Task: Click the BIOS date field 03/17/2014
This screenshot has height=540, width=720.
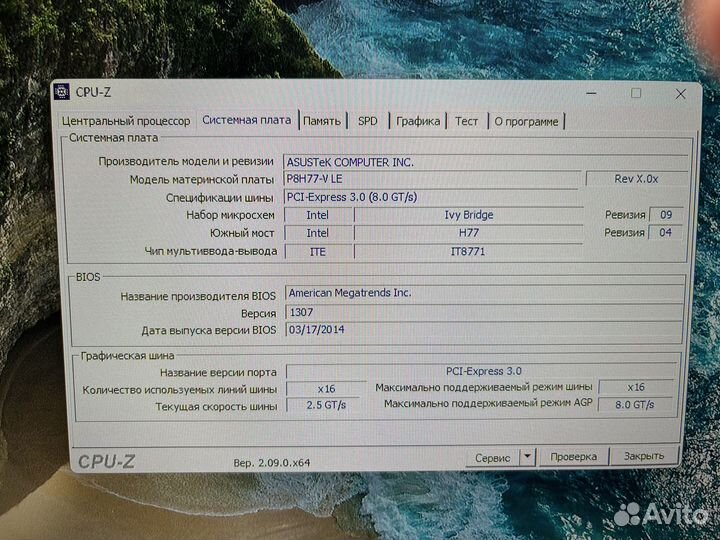Action: pos(484,330)
